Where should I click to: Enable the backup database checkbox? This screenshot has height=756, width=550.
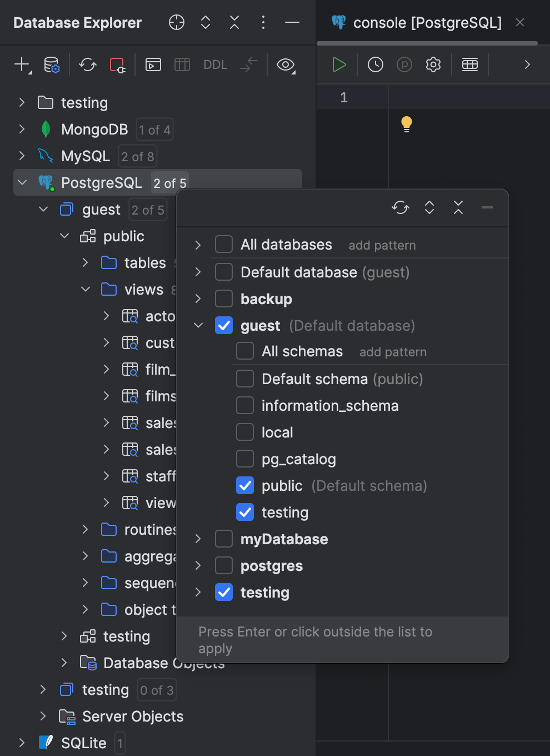coord(223,299)
